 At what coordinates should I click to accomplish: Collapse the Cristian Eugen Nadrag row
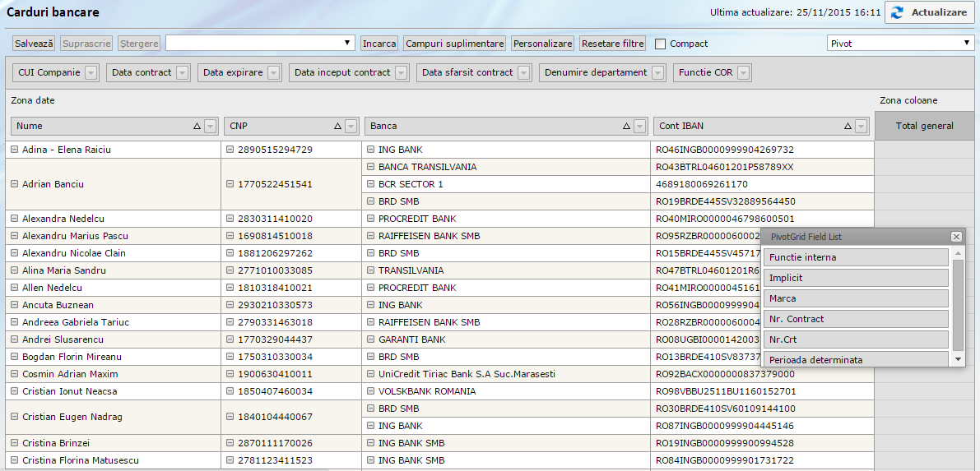[x=15, y=417]
